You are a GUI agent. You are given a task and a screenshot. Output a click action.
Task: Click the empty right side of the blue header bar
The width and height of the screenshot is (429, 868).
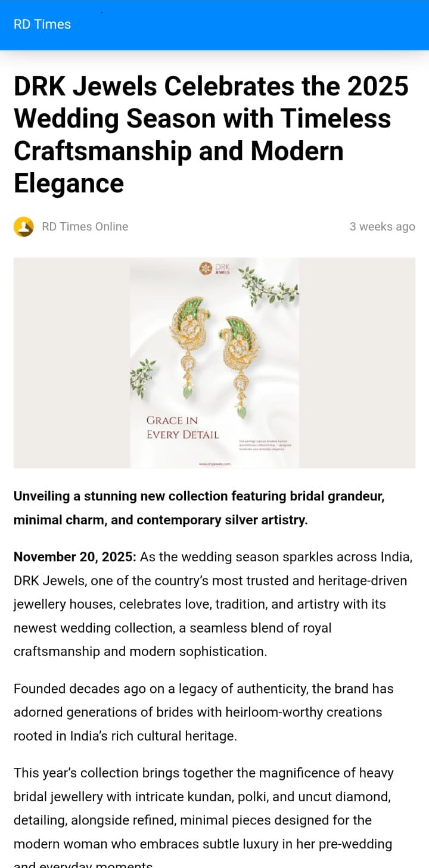point(298,24)
